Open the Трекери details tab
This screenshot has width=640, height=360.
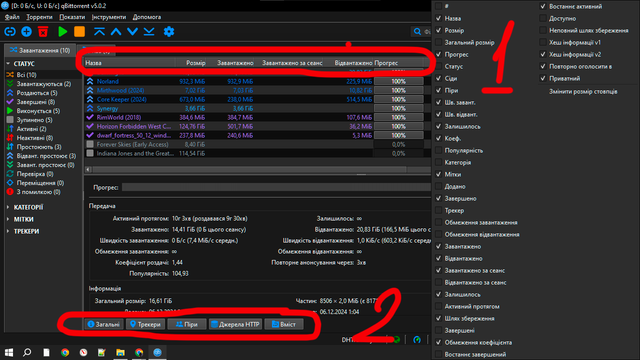tap(145, 324)
